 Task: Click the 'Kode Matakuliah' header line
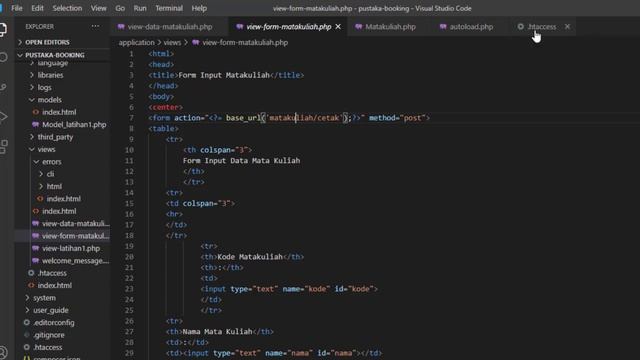252,257
